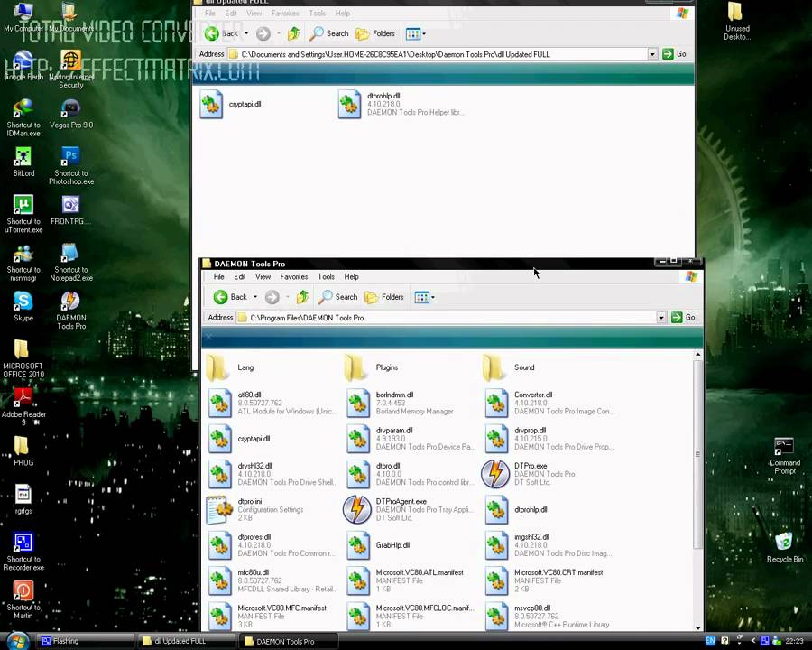Open the Sound folder

tap(509, 367)
